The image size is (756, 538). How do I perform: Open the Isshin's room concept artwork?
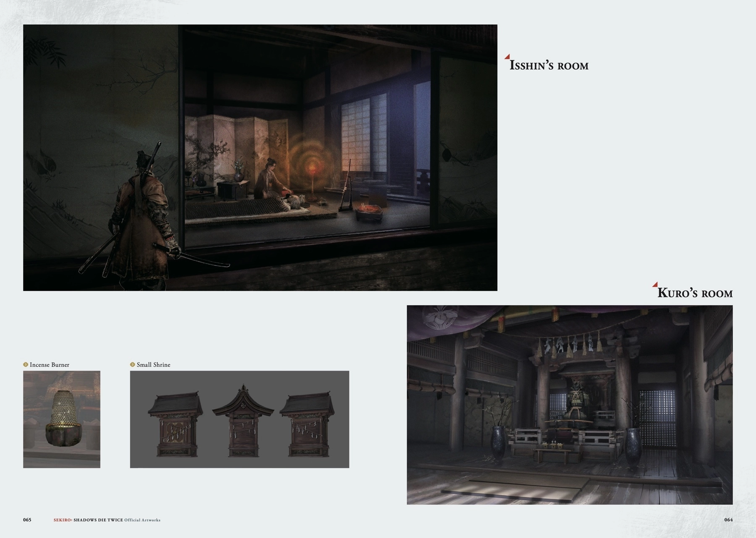(x=260, y=157)
